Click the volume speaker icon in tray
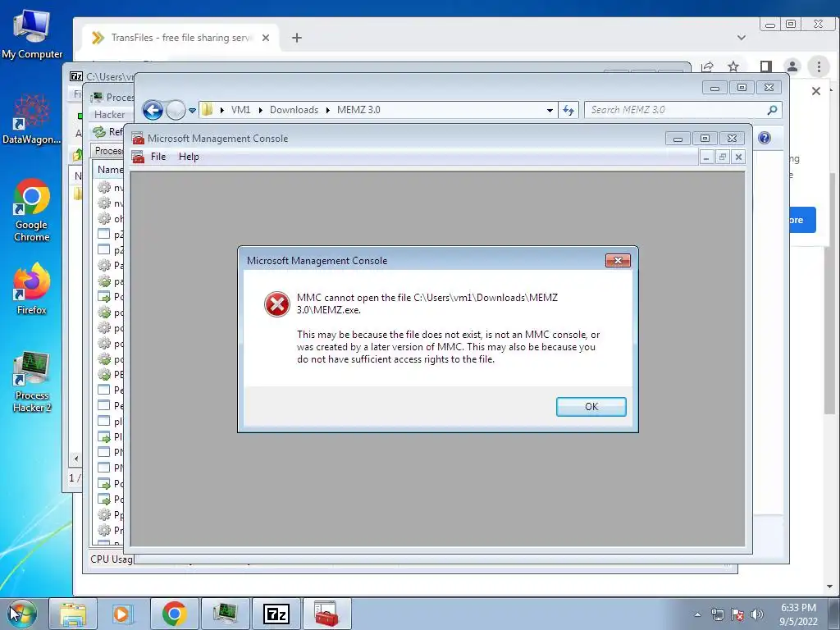Screen dimensions: 840x630 [x=757, y=614]
